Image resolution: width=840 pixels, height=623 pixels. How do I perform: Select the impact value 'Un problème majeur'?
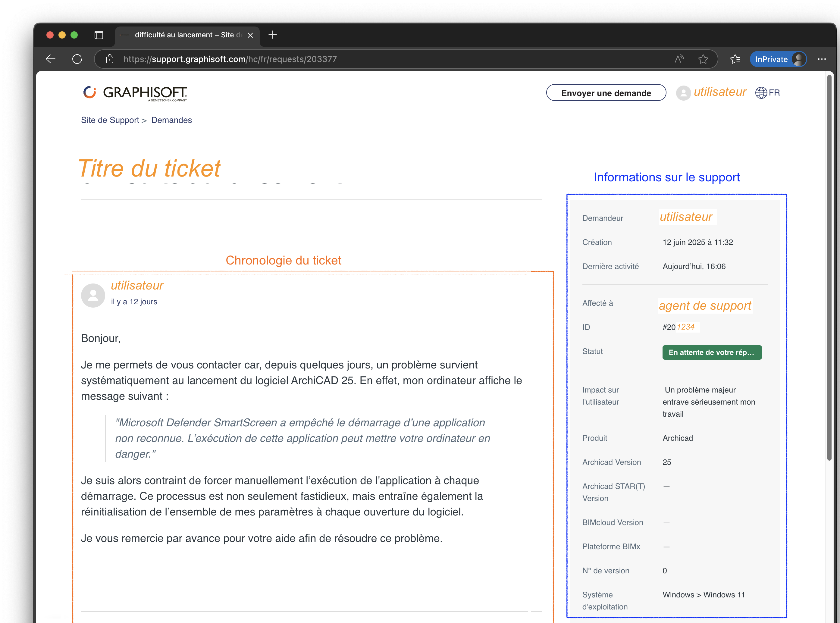[700, 390]
